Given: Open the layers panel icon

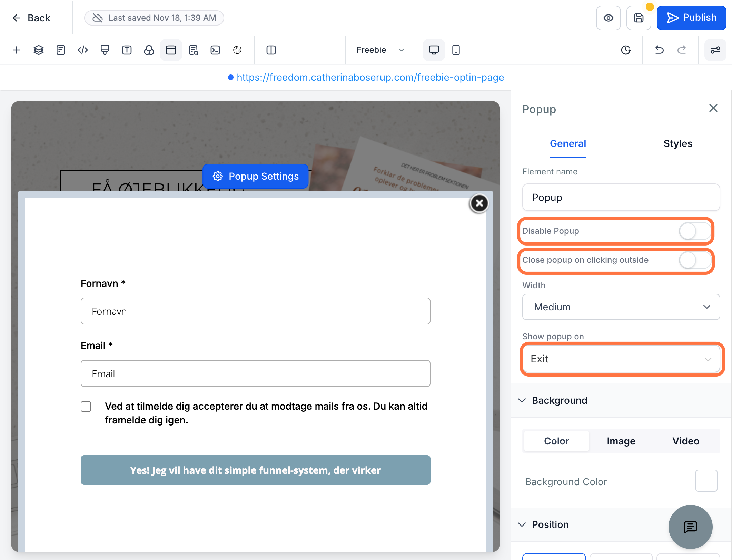Looking at the screenshot, I should tap(39, 50).
